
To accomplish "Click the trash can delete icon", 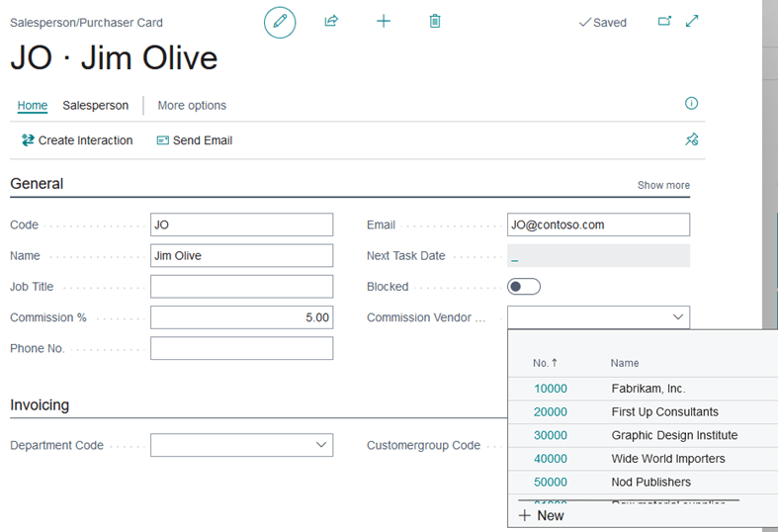I will pos(435,21).
